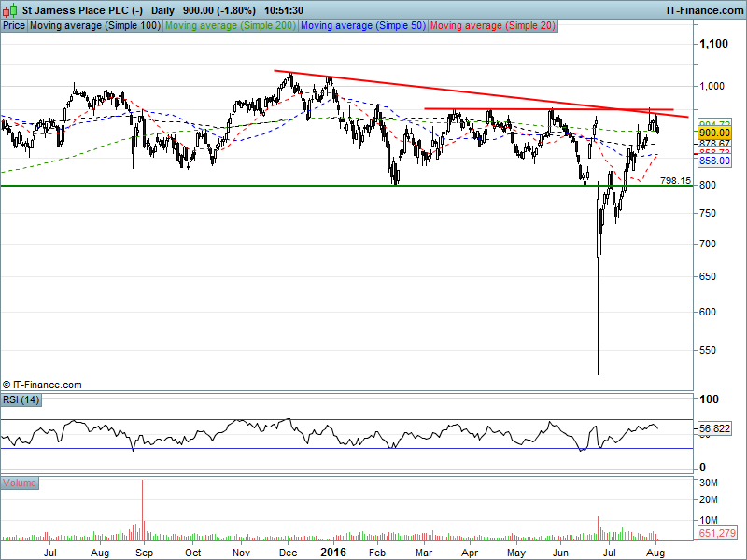
Task: Click the May label on the time axis
Action: (x=516, y=553)
